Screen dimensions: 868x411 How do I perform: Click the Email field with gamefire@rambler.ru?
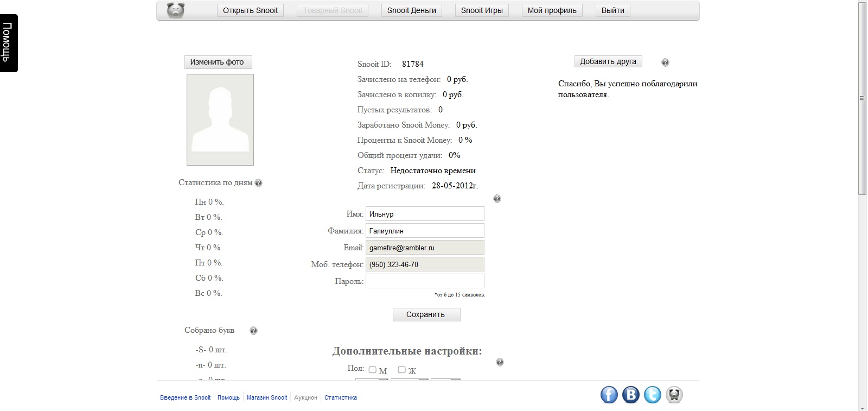pyautogui.click(x=425, y=248)
